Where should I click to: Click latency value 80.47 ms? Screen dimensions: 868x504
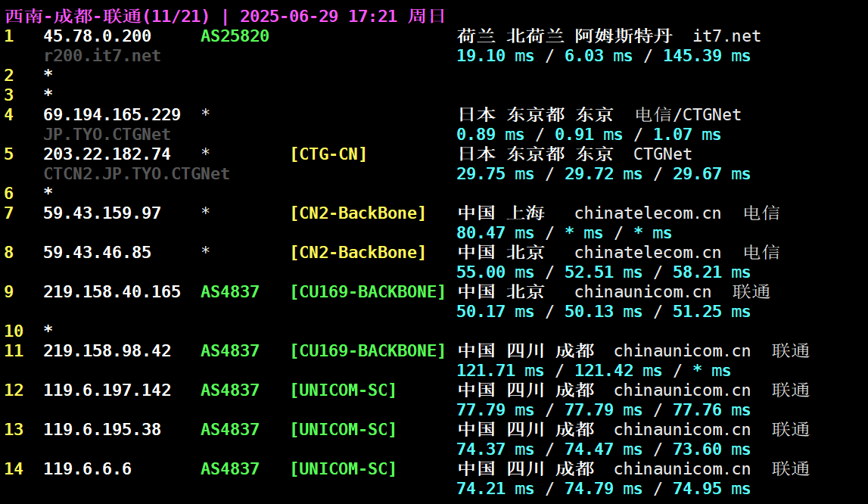coord(496,232)
